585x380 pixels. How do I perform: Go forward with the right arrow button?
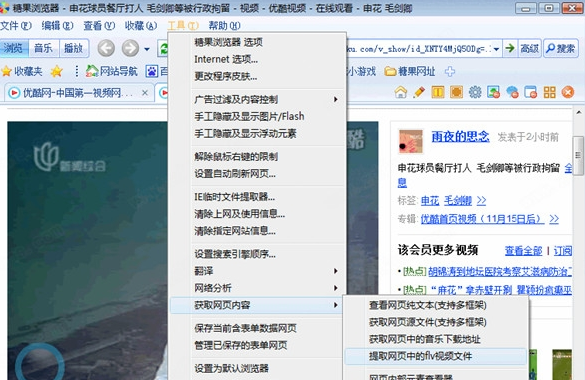tap(130, 48)
